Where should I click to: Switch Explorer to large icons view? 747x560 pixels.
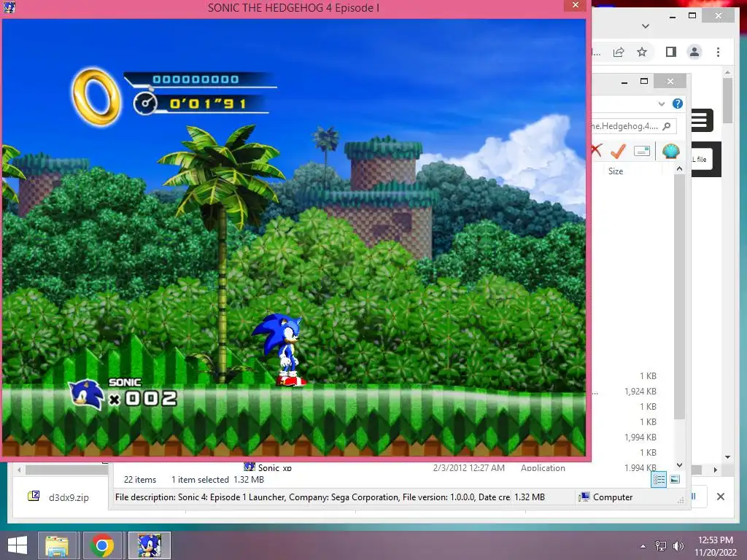tap(675, 480)
